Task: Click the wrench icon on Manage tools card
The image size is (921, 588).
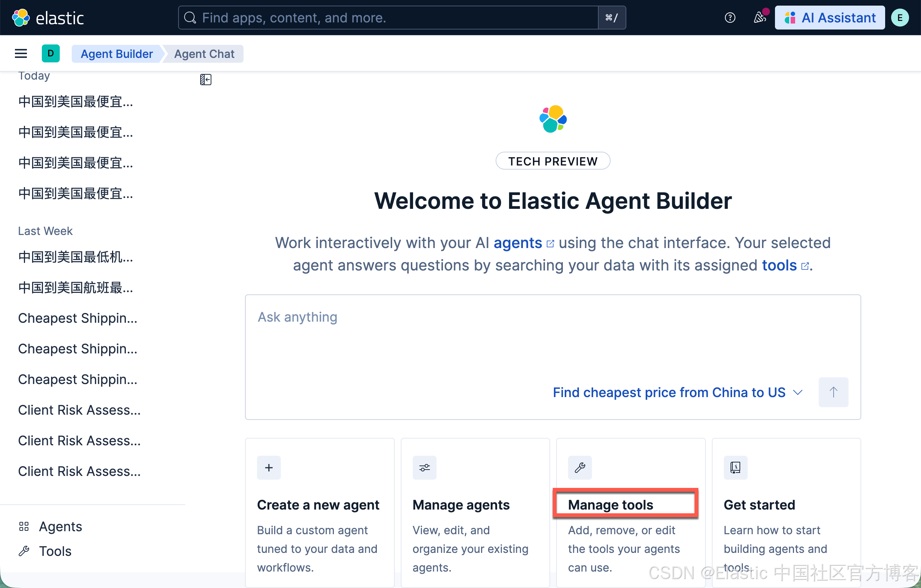Action: (580, 467)
